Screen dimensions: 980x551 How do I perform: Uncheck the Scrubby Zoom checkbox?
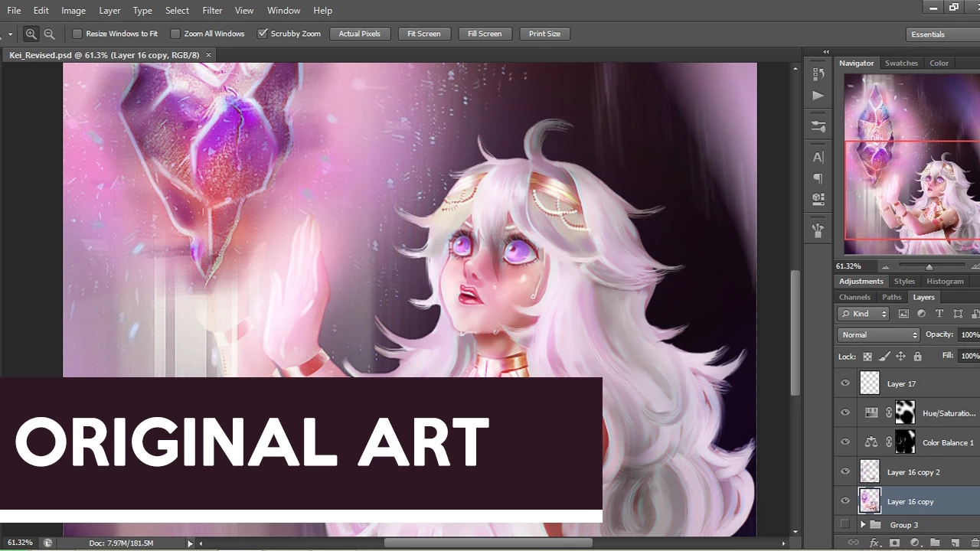[263, 34]
